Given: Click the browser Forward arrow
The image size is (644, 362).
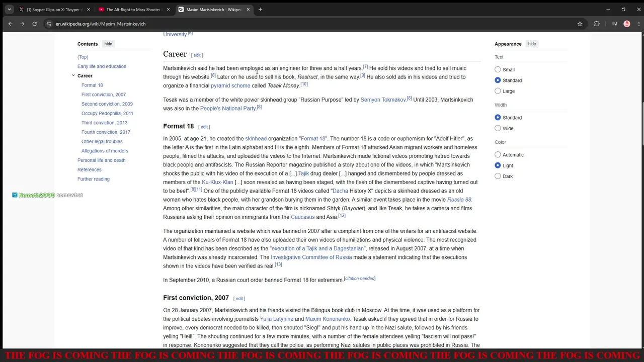Looking at the screenshot, I should (x=22, y=24).
